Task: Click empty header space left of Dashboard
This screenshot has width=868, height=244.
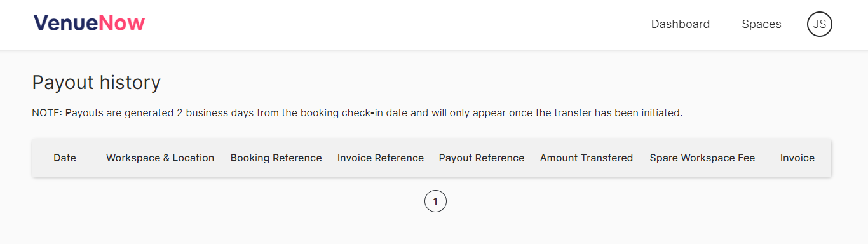Action: click(x=394, y=24)
